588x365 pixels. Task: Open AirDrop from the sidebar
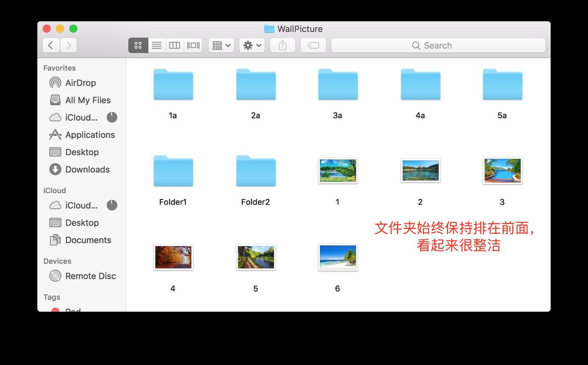point(81,83)
